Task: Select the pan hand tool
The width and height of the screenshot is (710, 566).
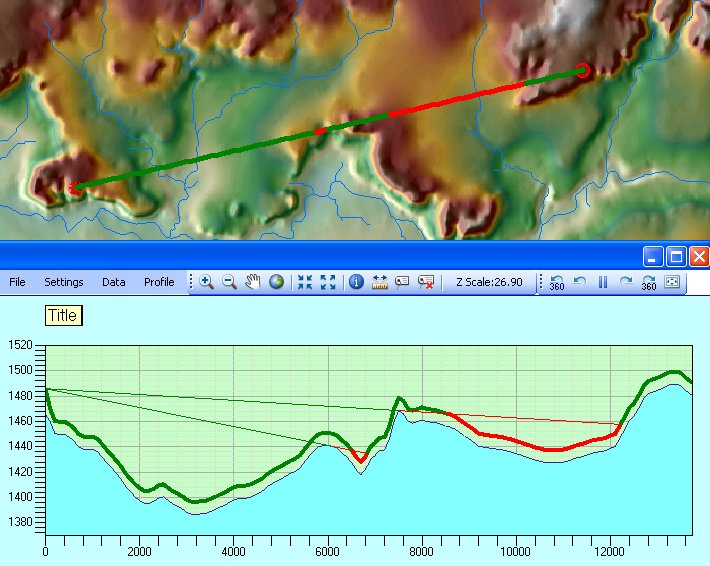Action: tap(252, 282)
